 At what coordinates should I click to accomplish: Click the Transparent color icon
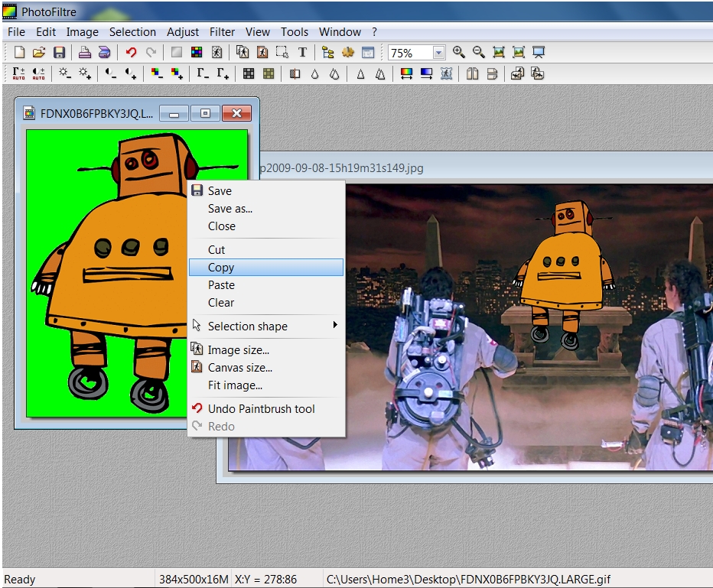pos(217,52)
